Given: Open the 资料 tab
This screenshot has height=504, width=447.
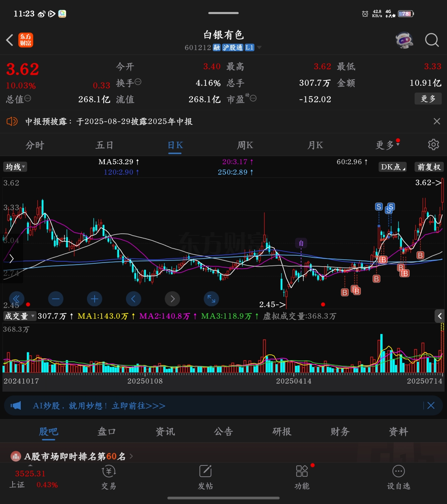Looking at the screenshot, I should tap(398, 432).
